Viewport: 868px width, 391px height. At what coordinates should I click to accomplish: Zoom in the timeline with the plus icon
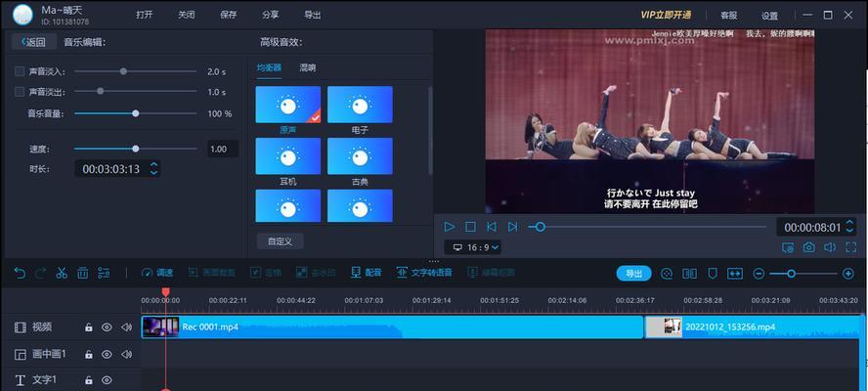[848, 274]
